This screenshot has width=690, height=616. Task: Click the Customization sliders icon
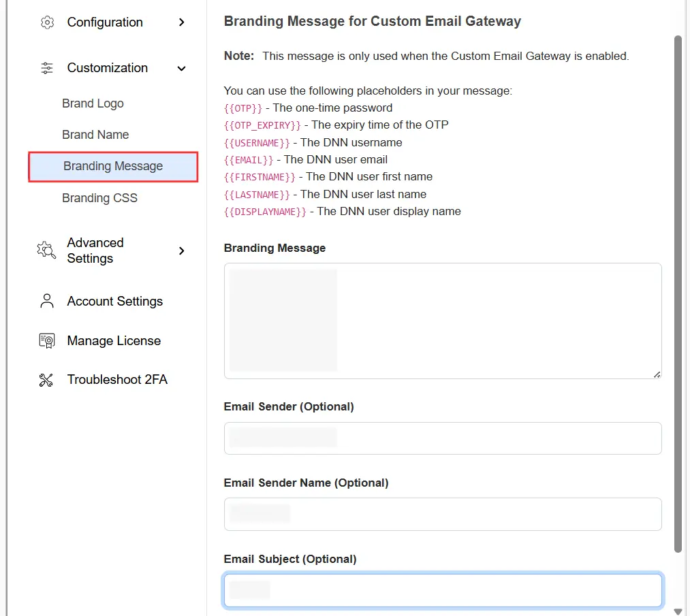click(x=46, y=67)
